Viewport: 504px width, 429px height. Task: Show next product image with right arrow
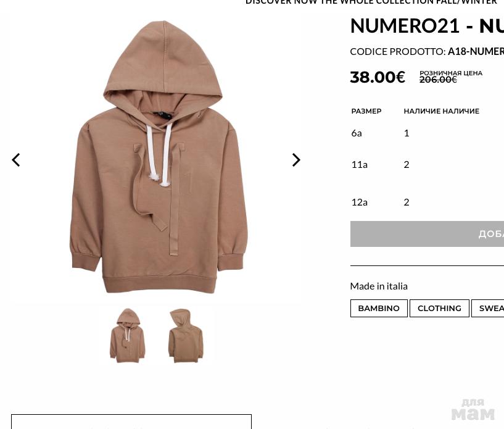click(296, 160)
